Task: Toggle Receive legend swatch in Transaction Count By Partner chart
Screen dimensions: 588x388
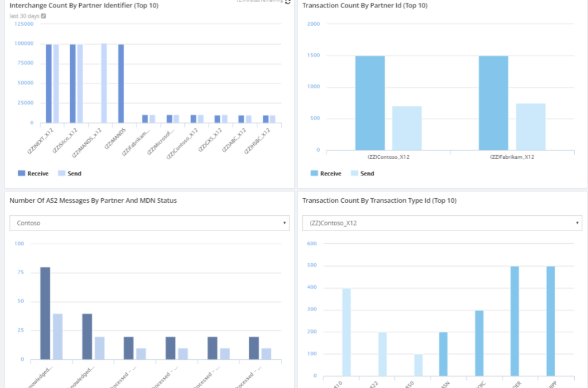Action: (314, 174)
